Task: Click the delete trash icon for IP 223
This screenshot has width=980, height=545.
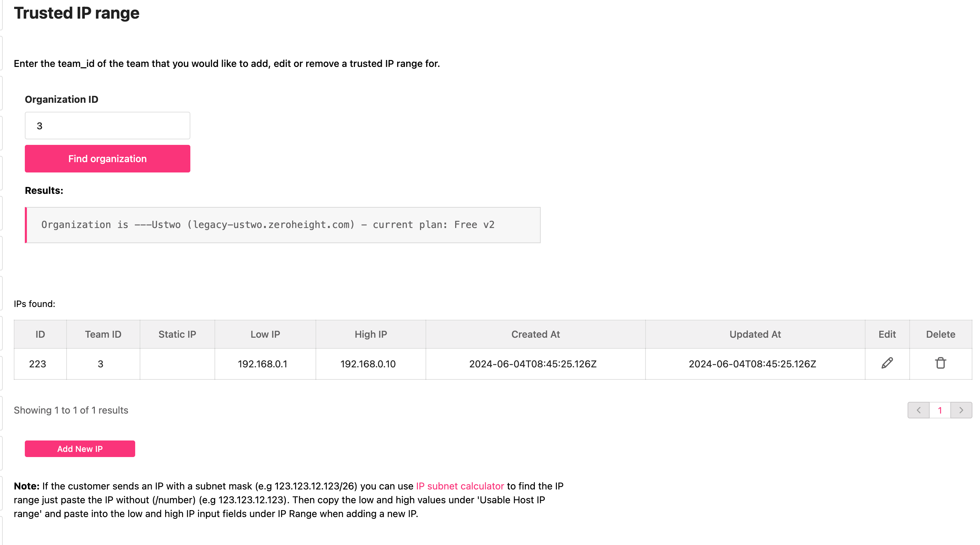Action: tap(940, 364)
